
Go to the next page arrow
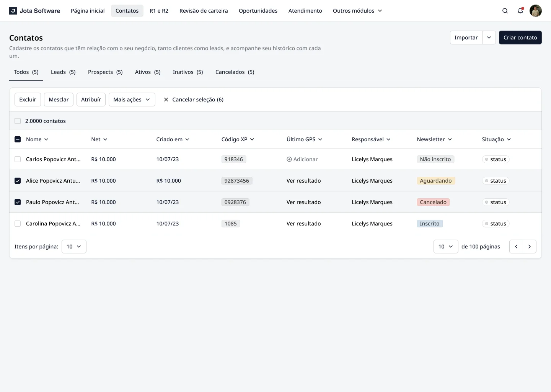tap(529, 247)
